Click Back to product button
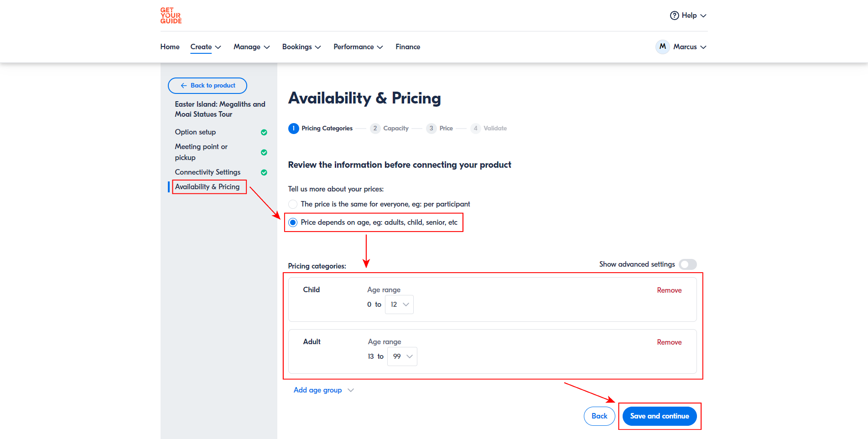This screenshot has width=868, height=439. click(208, 86)
